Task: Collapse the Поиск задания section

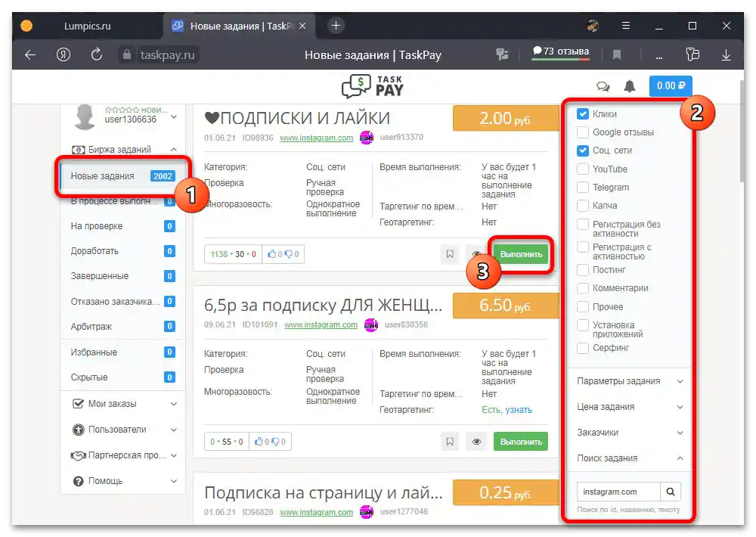Action: (630, 458)
